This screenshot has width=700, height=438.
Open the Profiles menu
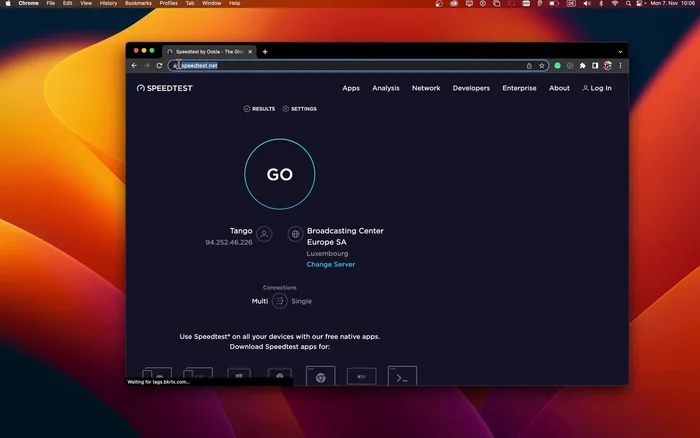[x=168, y=3]
